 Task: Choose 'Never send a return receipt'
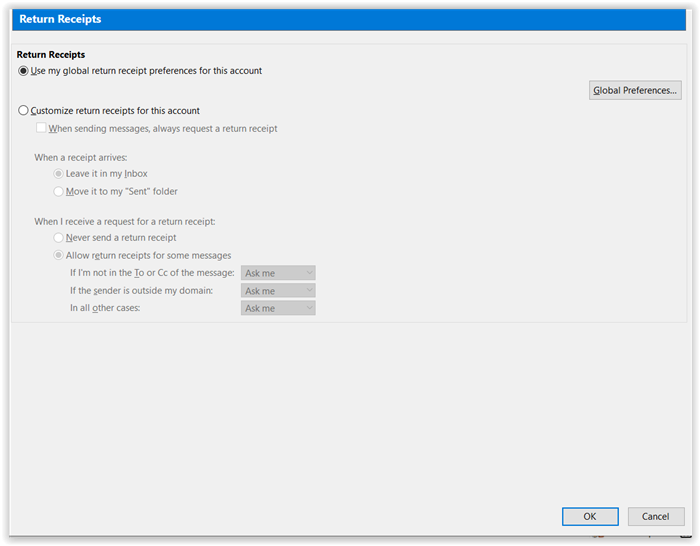coord(58,238)
